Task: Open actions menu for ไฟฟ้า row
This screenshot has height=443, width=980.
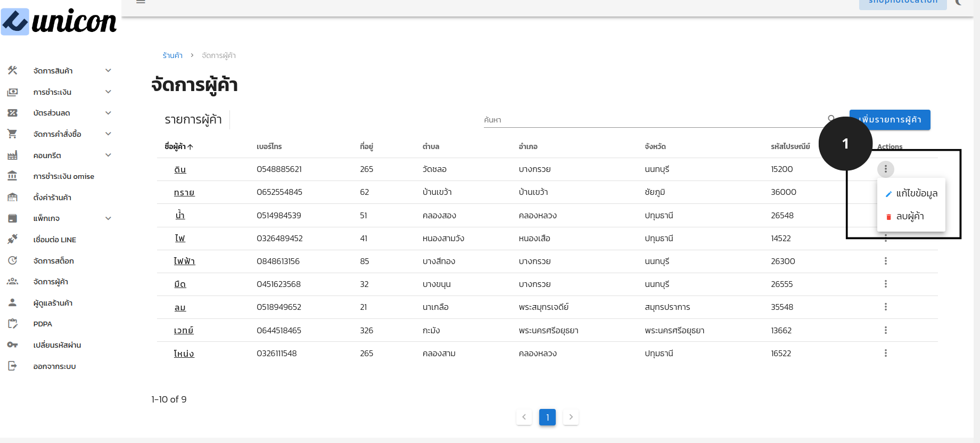Action: [885, 261]
